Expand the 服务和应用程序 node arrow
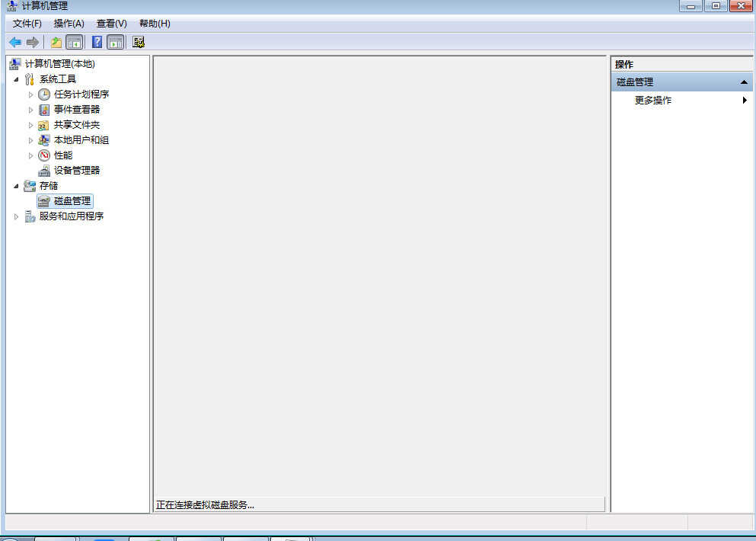 point(16,216)
